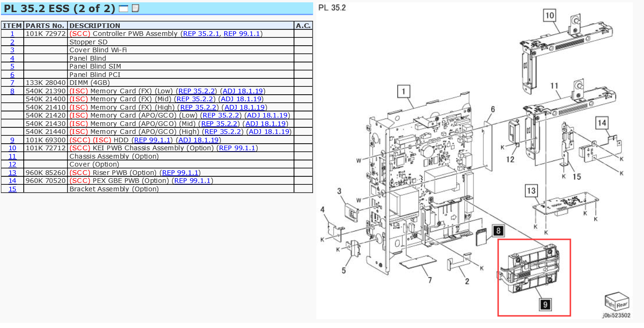Viewport: 644px width, 328px height.
Task: Open REP 35.2.2 for Memory Card (FX) (Low)
Action: pyautogui.click(x=197, y=91)
